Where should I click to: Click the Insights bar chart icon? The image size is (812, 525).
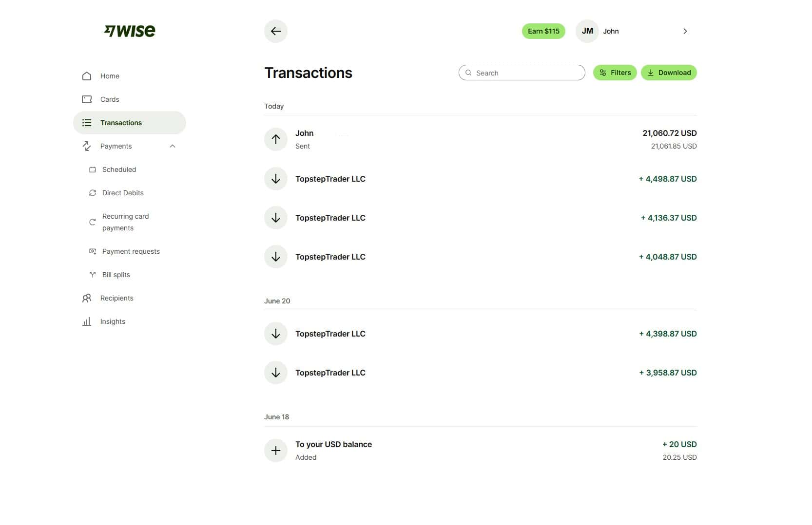87,321
